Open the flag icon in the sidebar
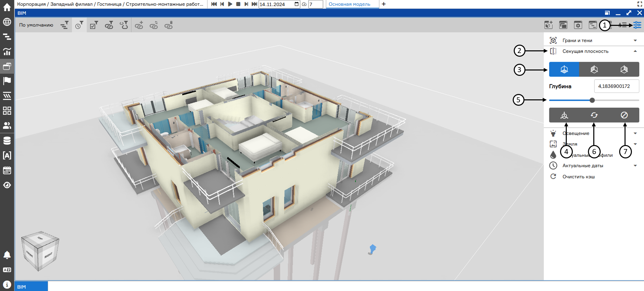Screen dimensions: 644x291 tap(7, 81)
